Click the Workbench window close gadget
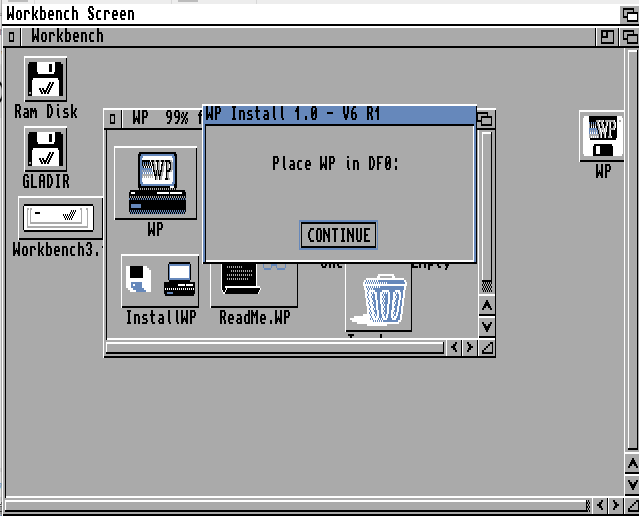This screenshot has height=516, width=639. point(11,37)
